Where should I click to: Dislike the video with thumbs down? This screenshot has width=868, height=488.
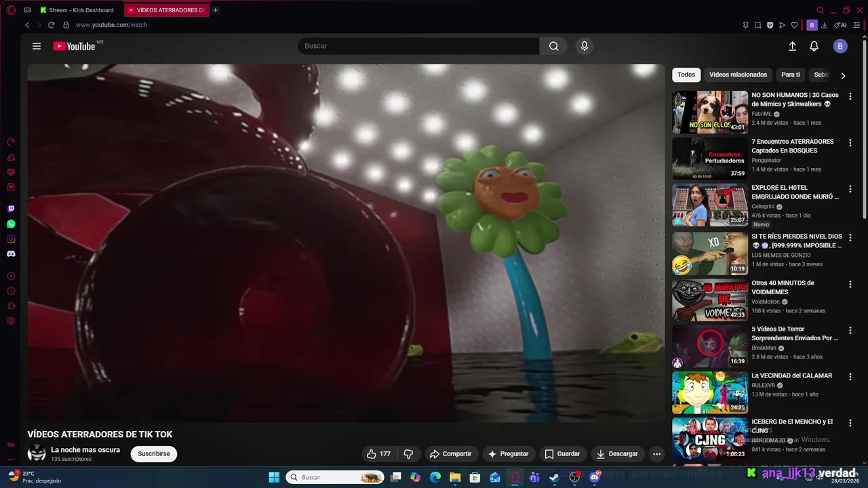[x=408, y=454]
